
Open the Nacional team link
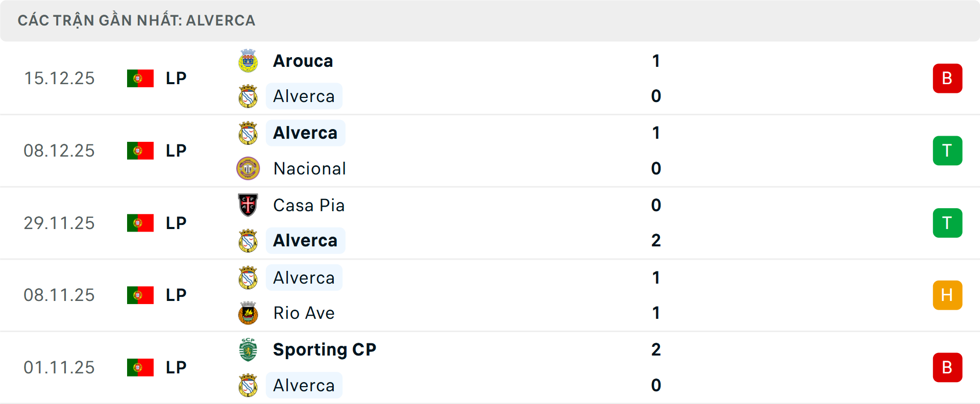[310, 169]
